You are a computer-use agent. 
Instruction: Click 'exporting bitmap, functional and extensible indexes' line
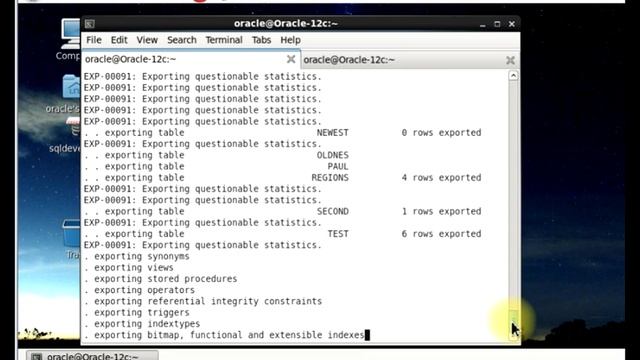(x=224, y=335)
